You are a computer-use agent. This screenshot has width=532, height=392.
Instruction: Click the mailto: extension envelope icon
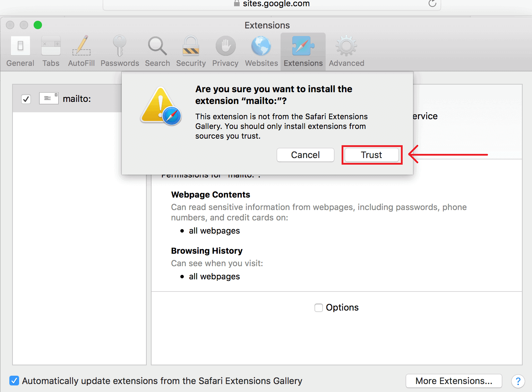click(49, 98)
